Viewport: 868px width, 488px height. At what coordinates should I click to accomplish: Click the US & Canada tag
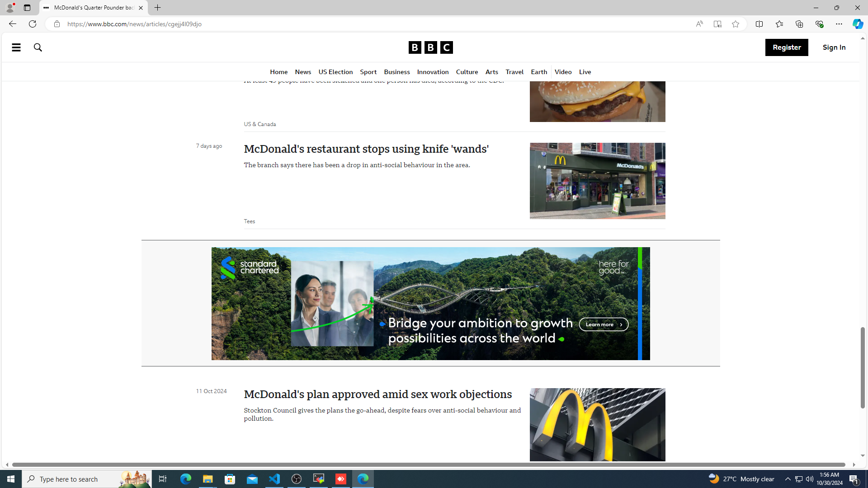pos(260,124)
